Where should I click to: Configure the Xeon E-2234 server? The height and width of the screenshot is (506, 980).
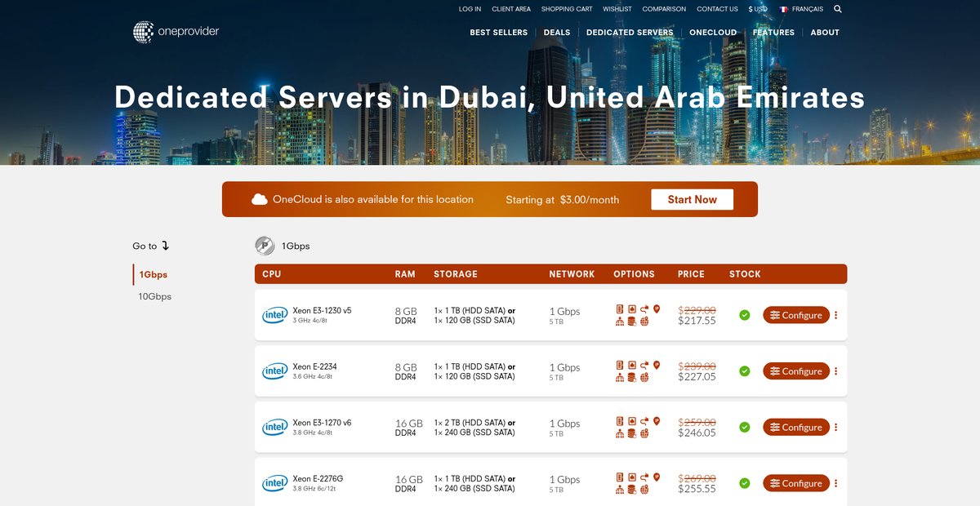(796, 371)
